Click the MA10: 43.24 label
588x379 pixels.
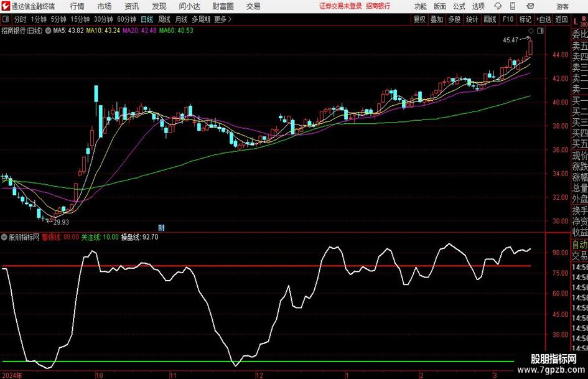click(103, 30)
